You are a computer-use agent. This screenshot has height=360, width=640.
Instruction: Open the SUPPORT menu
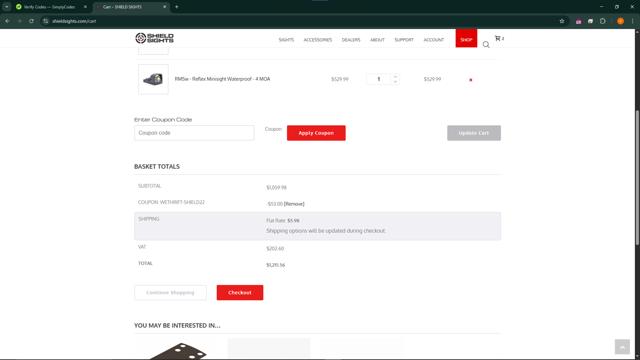point(404,40)
